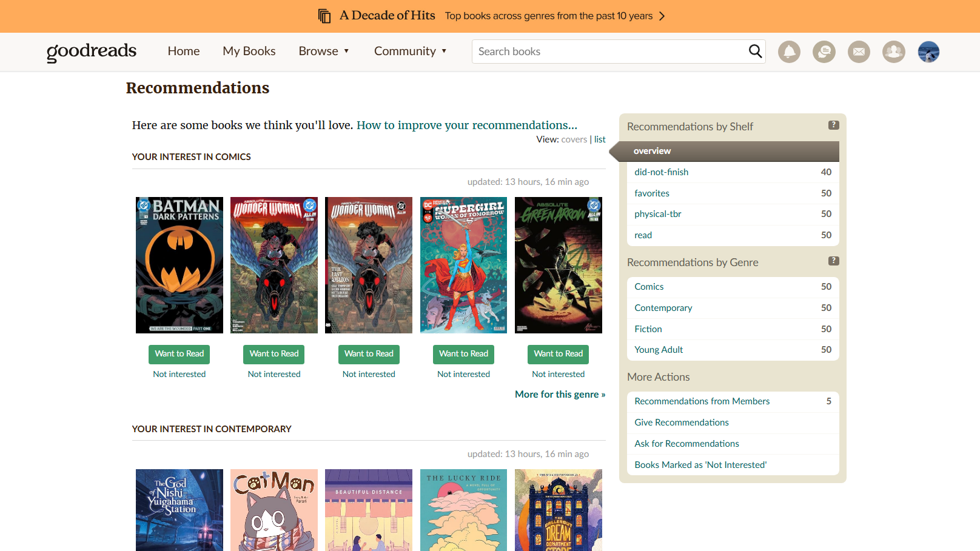This screenshot has height=551, width=980.
Task: Want to Read the first Wonder Woman book
Action: (x=274, y=354)
